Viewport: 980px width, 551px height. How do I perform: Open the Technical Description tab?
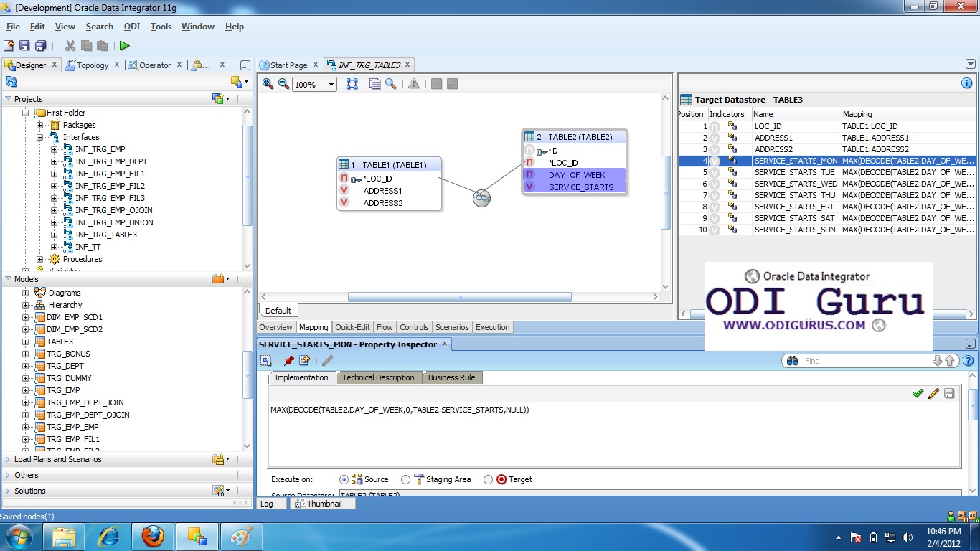point(378,377)
